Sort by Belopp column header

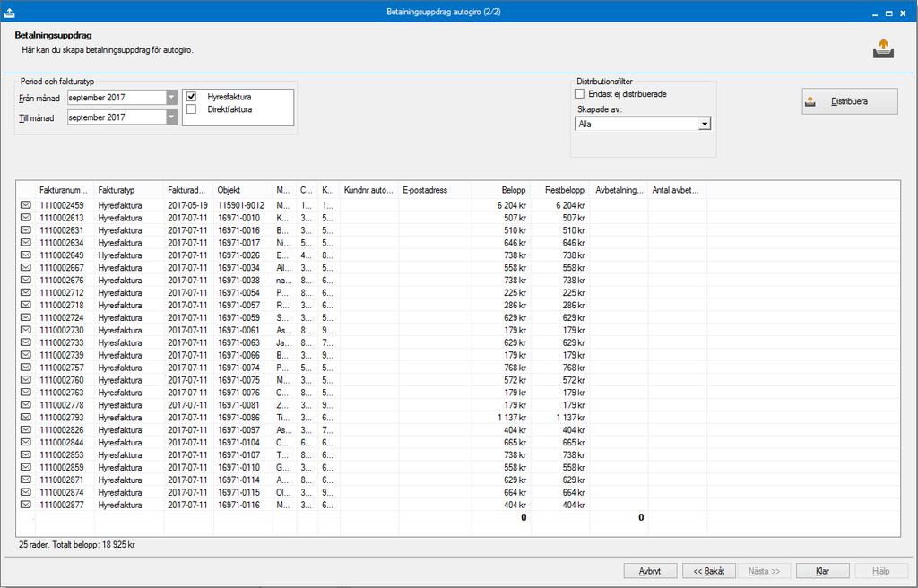[x=500, y=190]
